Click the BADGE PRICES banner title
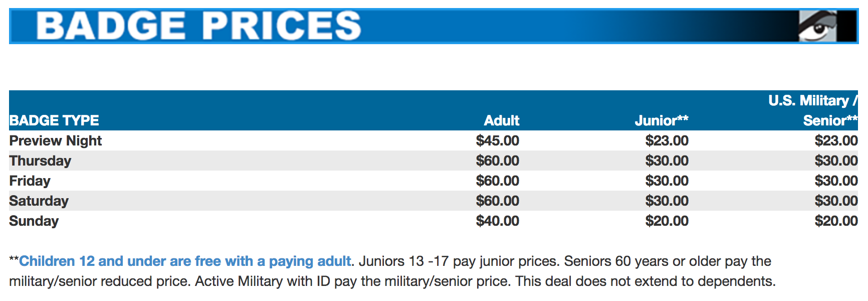Image resolution: width=868 pixels, height=301 pixels. pos(198,26)
